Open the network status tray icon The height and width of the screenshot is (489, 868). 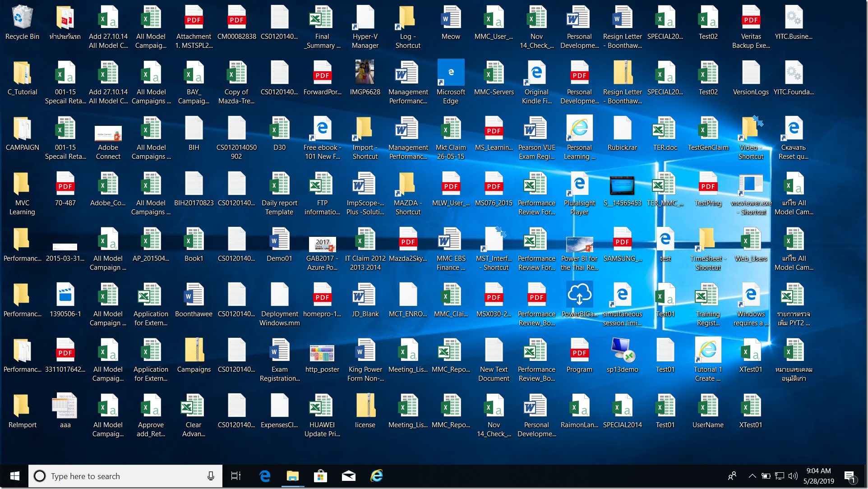(x=780, y=476)
